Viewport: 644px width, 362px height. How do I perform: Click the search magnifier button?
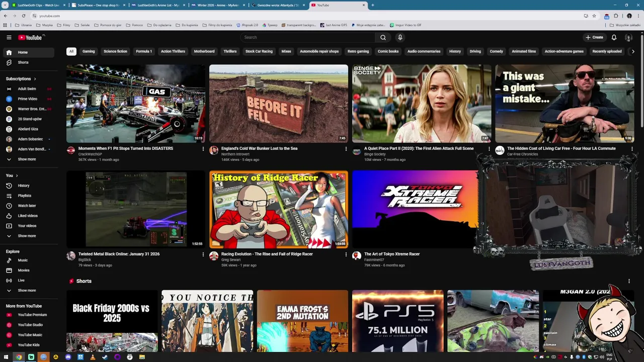pos(383,37)
